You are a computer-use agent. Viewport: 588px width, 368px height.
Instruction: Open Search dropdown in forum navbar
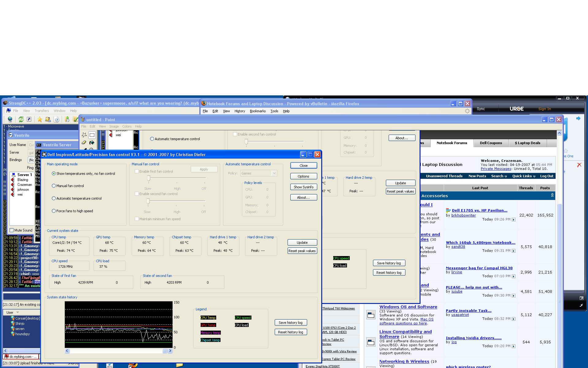coord(499,176)
